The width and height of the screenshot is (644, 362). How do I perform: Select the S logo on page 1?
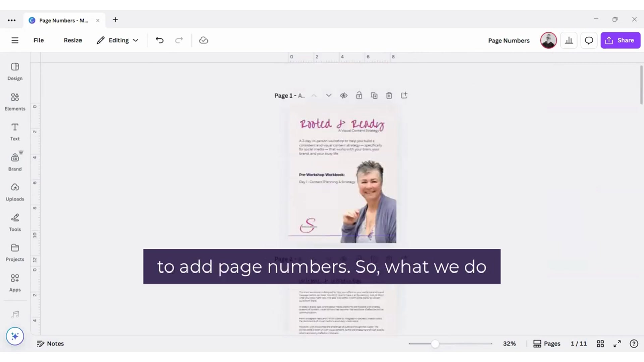point(308,225)
